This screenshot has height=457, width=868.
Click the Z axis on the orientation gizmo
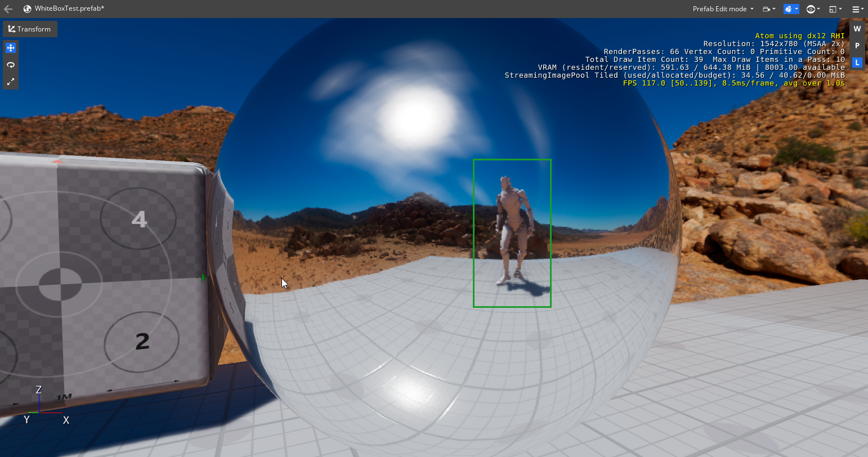[39, 389]
